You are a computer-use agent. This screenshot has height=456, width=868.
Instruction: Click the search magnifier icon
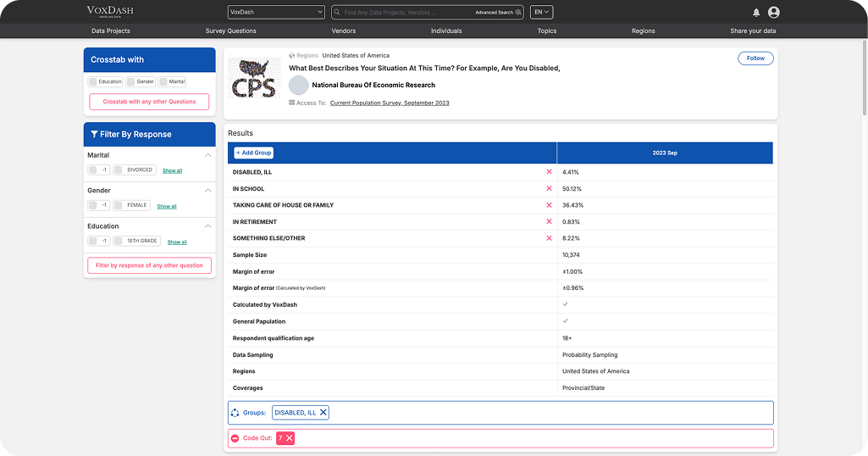coord(336,12)
